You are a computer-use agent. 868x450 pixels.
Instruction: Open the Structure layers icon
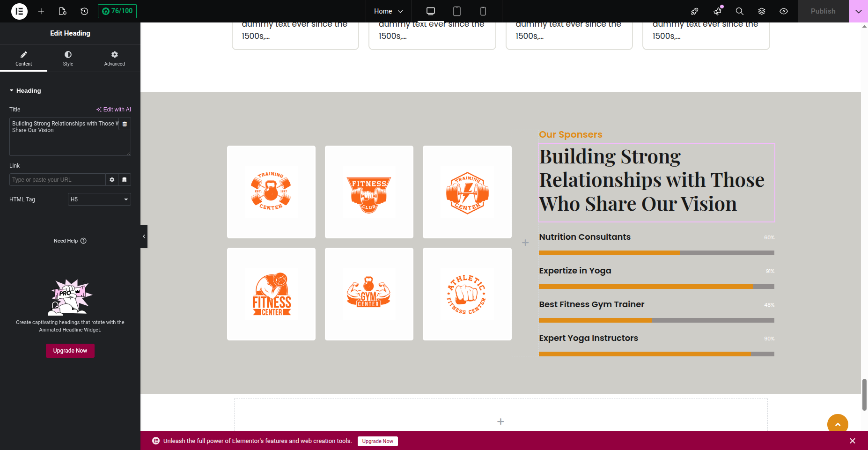coord(762,11)
